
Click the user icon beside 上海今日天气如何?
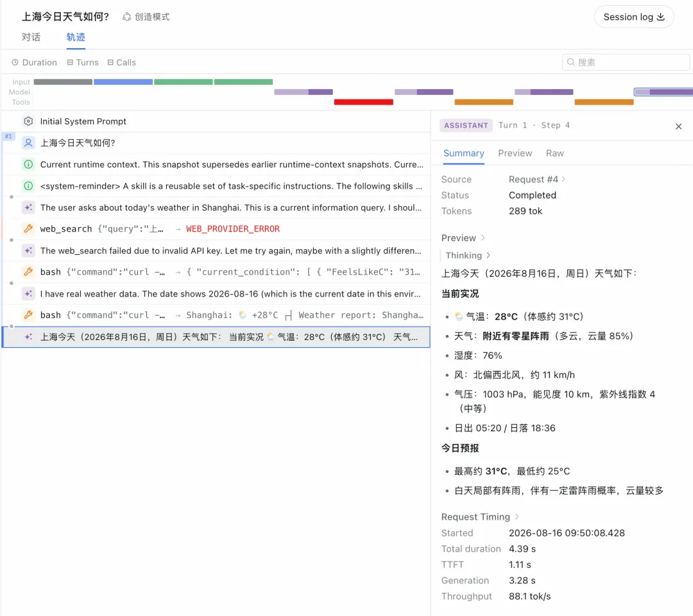click(x=28, y=142)
